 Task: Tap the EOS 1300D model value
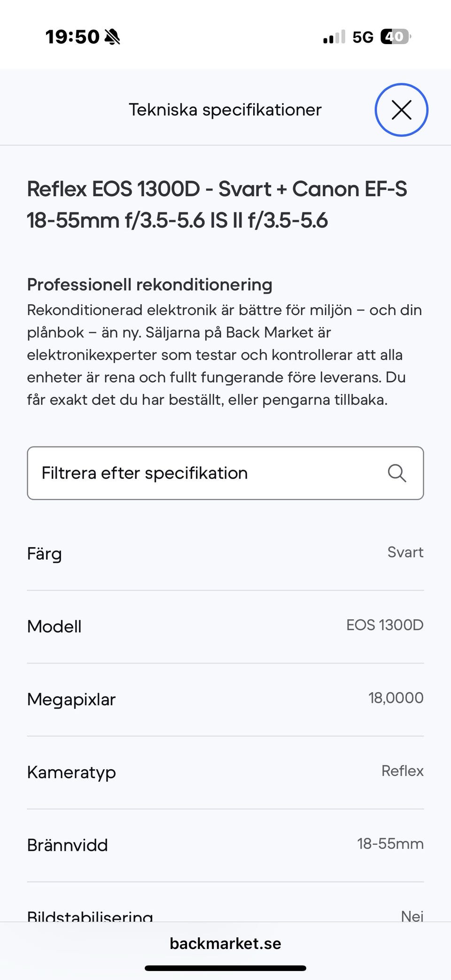385,625
